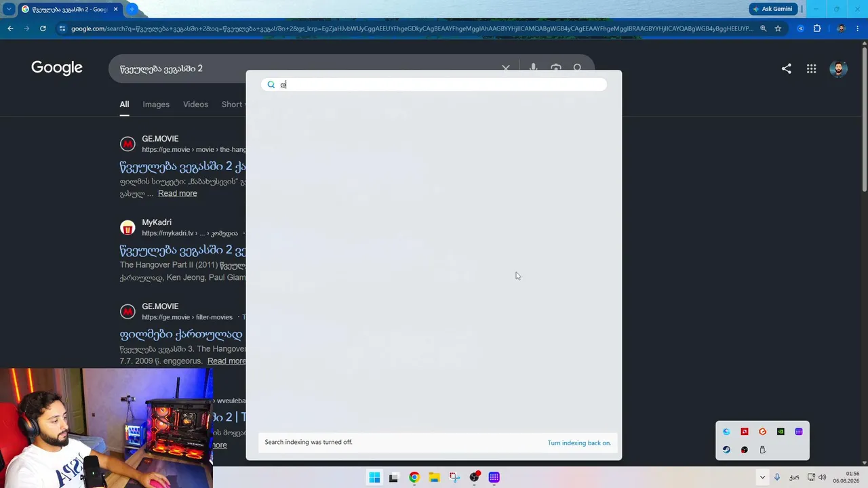The width and height of the screenshot is (868, 488).
Task: Open the blue swirl tray icon
Action: tap(726, 432)
